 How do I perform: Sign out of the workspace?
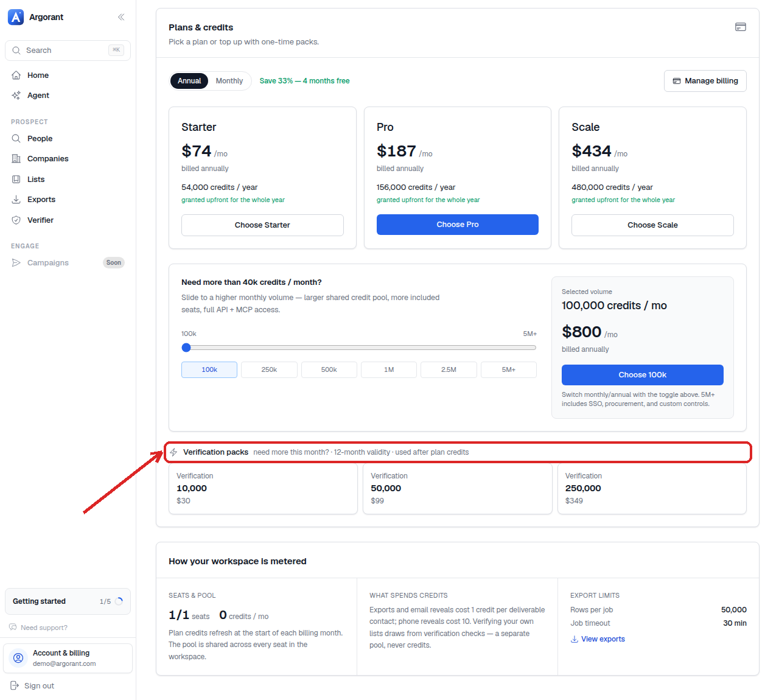coord(33,686)
